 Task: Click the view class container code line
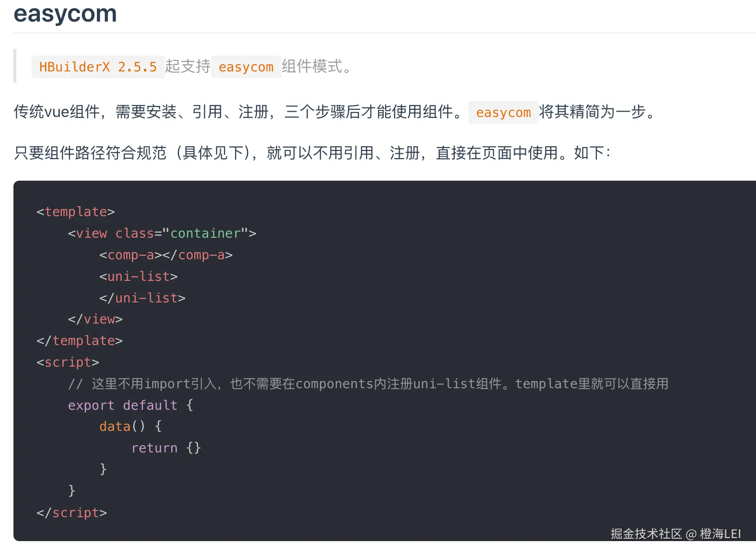click(162, 233)
